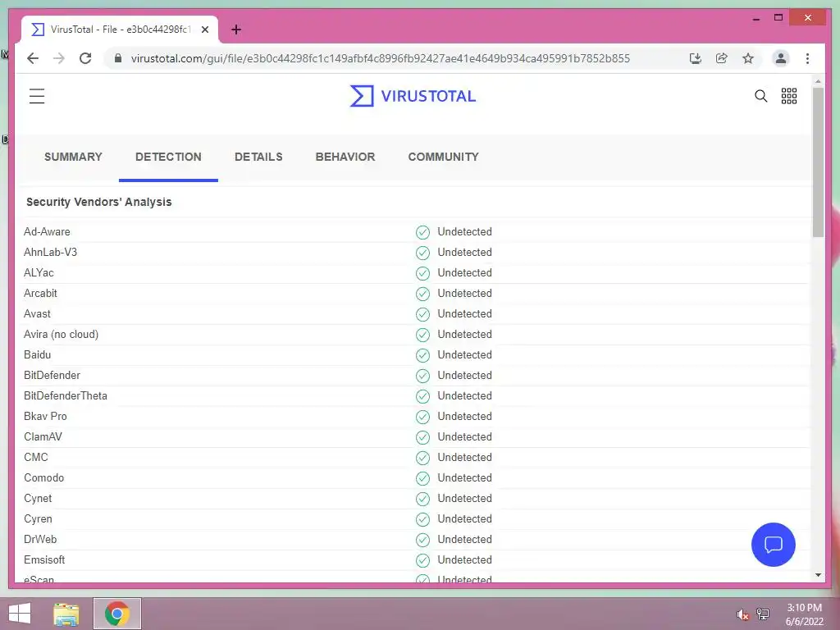Go back with the browser back arrow
The height and width of the screenshot is (630, 840).
pyautogui.click(x=33, y=58)
